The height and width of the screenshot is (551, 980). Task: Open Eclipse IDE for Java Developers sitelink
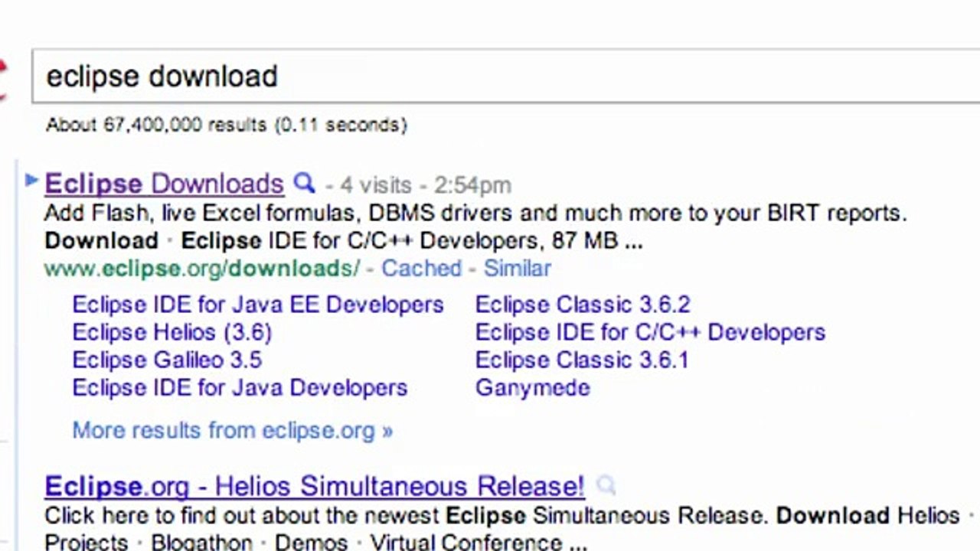tap(240, 387)
